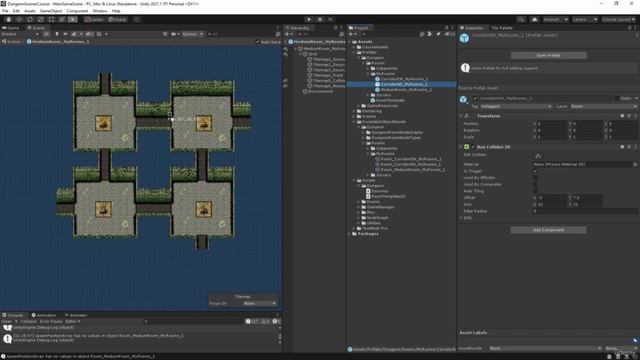Image resolution: width=640 pixels, height=360 pixels.
Task: Open the cloud services icon
Action: pyautogui.click(x=534, y=19)
